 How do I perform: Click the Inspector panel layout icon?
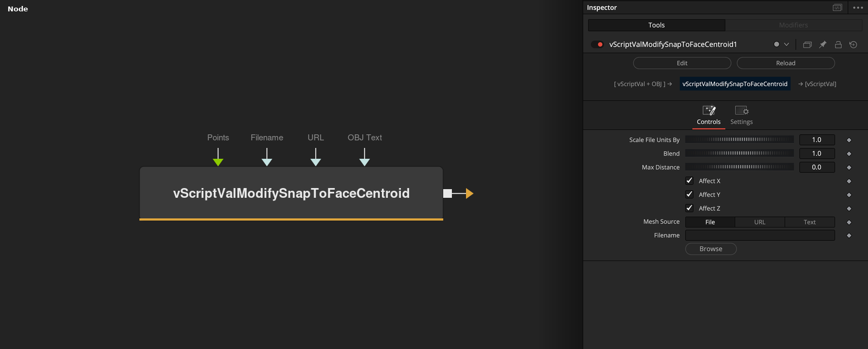tap(837, 8)
